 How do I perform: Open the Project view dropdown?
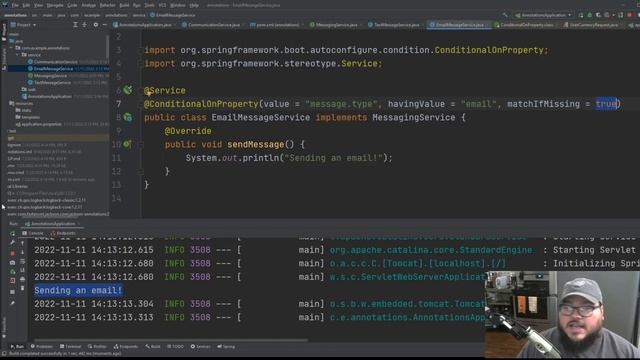pos(24,25)
